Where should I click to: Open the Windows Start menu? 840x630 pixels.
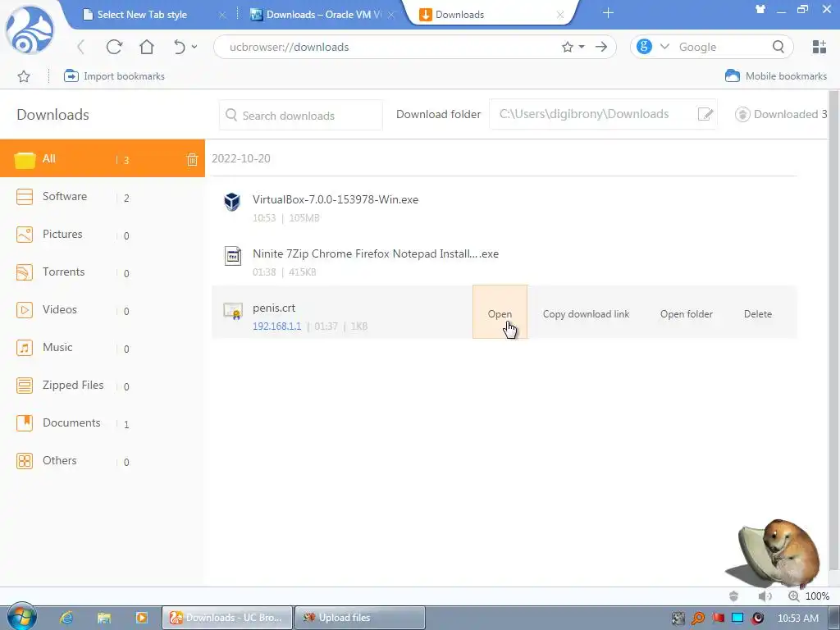coord(21,617)
